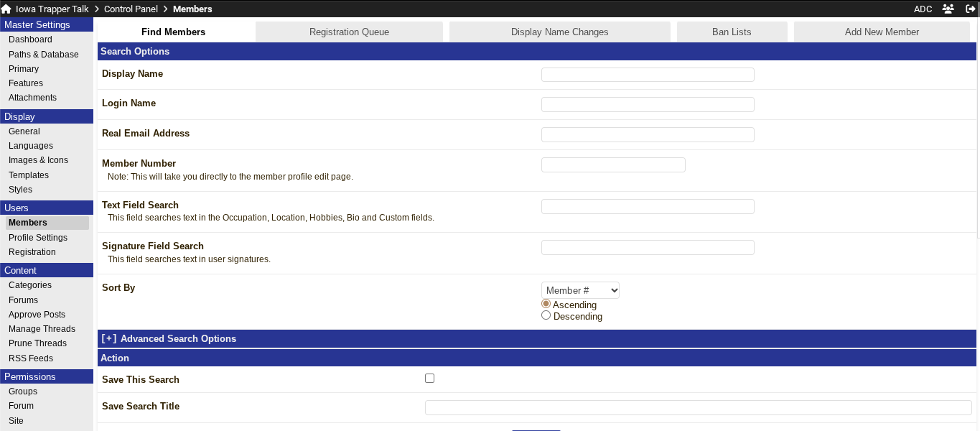Screen dimensions: 980x431
Task: Open the Add New Member tab
Action: tap(882, 32)
